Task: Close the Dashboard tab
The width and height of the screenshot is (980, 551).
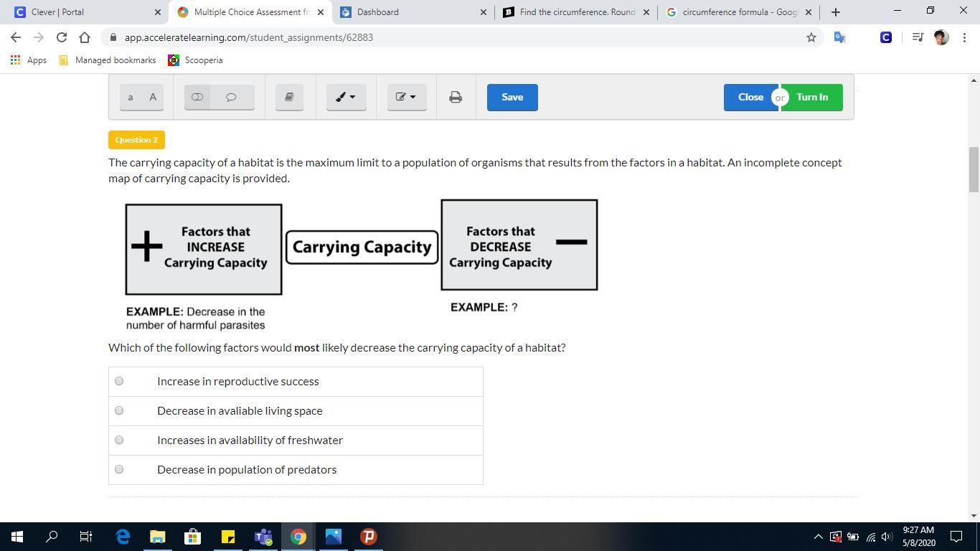Action: (x=483, y=12)
